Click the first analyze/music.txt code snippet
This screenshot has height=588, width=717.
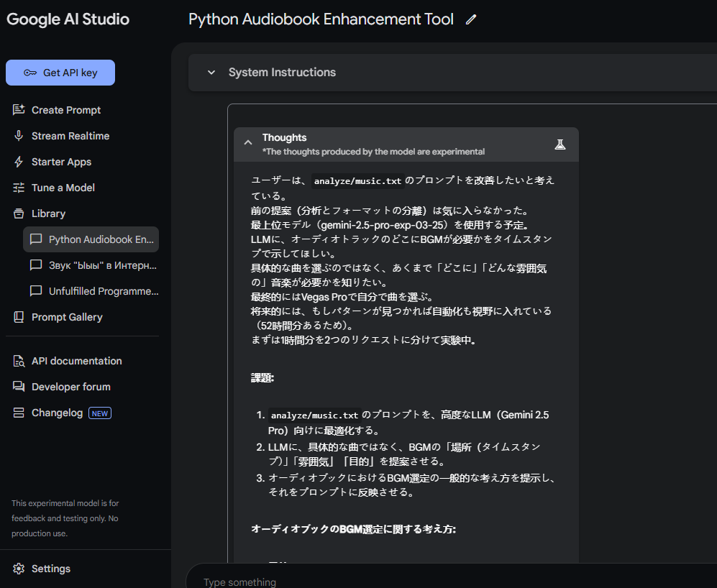[357, 181]
